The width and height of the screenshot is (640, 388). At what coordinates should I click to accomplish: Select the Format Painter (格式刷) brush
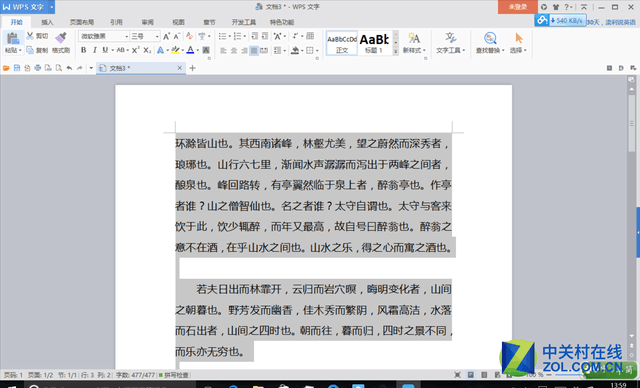(x=61, y=38)
